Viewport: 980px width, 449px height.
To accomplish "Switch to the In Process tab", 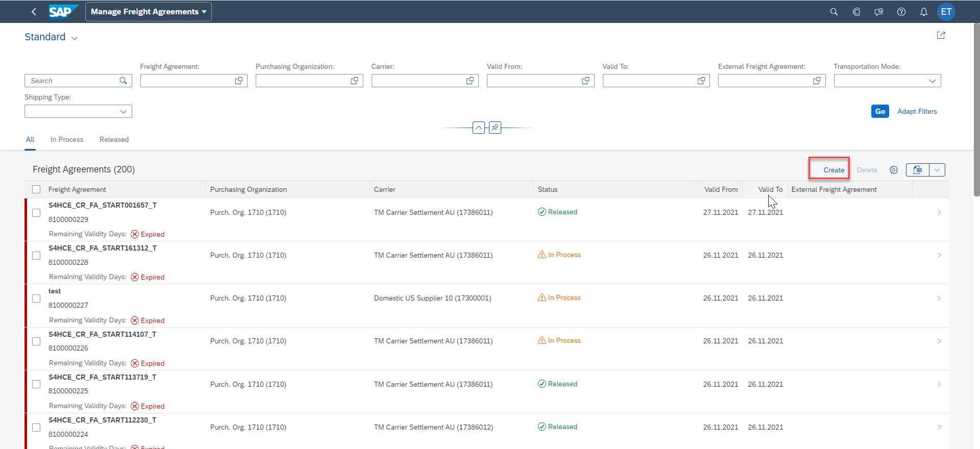I will [x=66, y=139].
